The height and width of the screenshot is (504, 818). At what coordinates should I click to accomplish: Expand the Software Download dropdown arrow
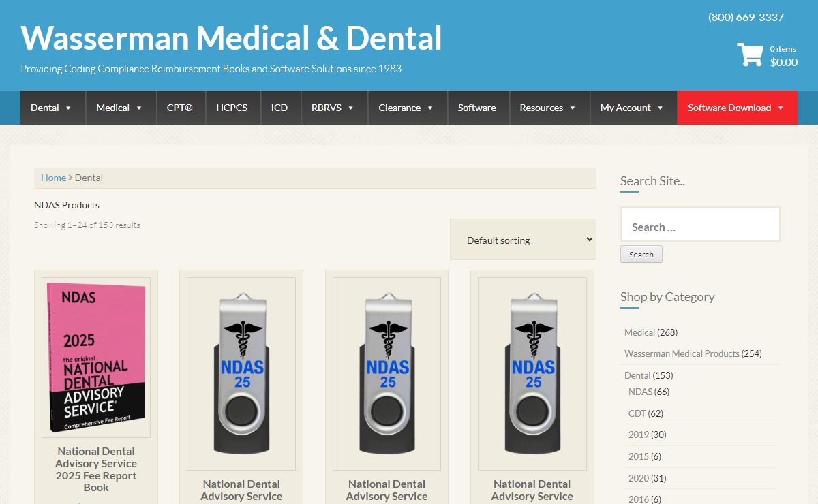[x=781, y=108]
